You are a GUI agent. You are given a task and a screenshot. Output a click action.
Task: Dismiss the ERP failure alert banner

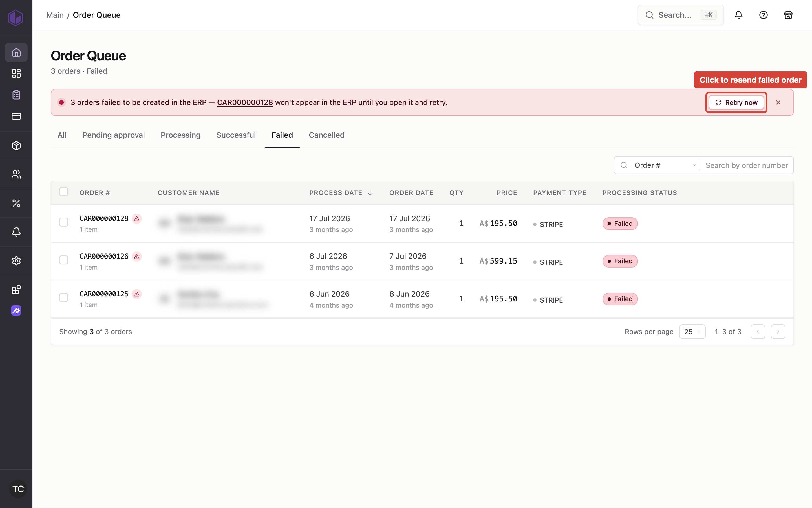[x=778, y=102]
